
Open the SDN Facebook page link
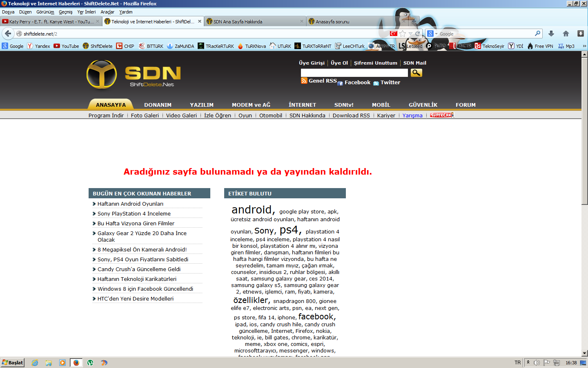click(354, 83)
